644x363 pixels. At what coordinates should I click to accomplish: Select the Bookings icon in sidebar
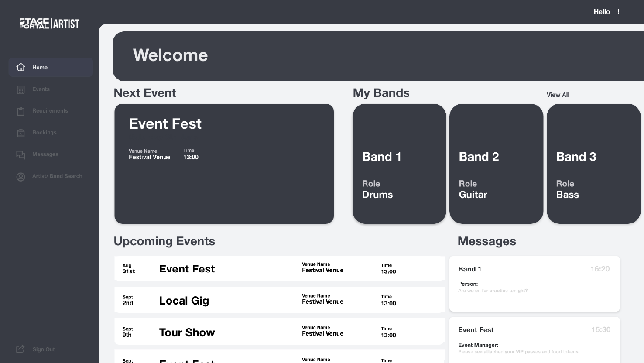pyautogui.click(x=21, y=133)
